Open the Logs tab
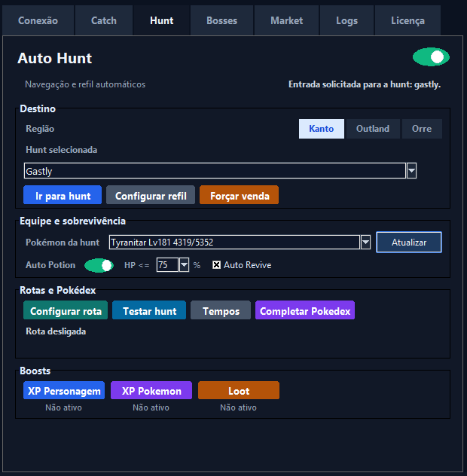This screenshot has height=476, width=467. point(346,20)
